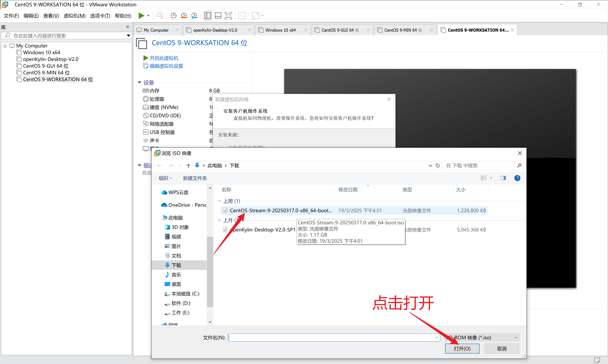Click the 取消 button
The width and height of the screenshot is (608, 364).
point(502,349)
